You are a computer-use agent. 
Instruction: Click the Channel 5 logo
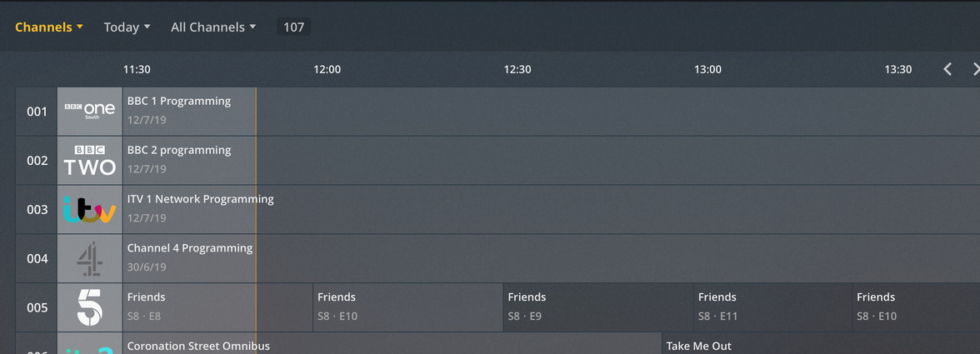[89, 307]
